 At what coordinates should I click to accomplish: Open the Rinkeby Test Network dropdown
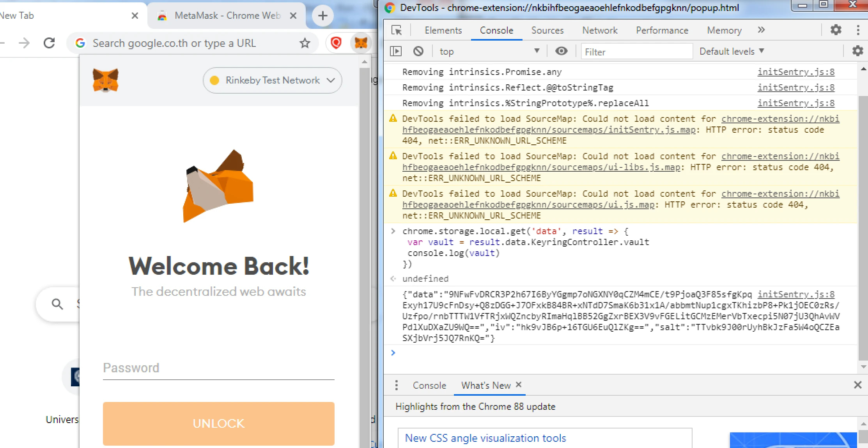(272, 80)
